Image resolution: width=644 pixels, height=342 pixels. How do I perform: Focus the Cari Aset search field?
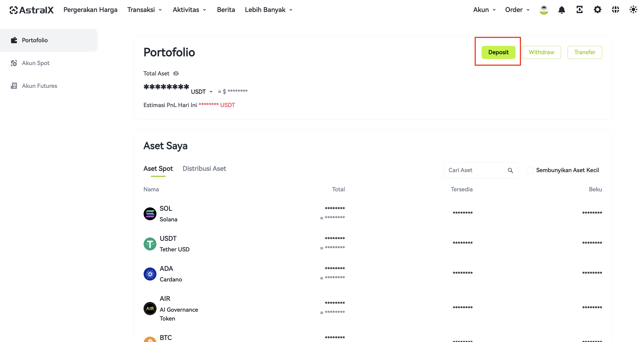481,170
